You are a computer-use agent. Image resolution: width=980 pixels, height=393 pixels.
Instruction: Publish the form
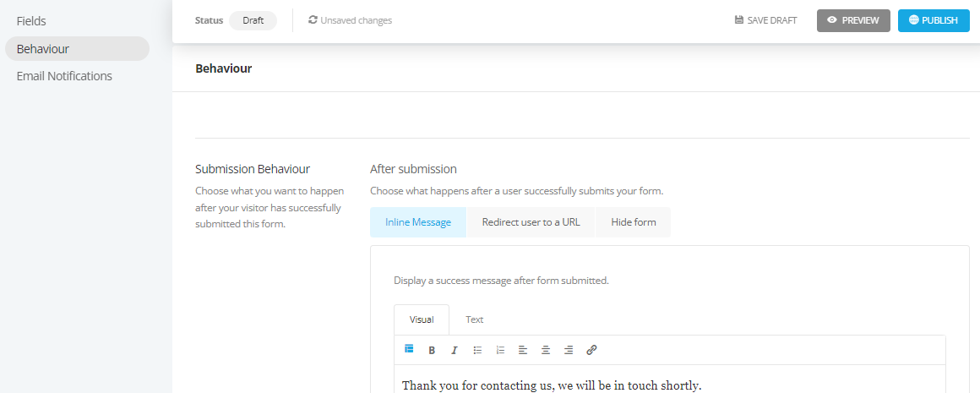click(x=934, y=20)
